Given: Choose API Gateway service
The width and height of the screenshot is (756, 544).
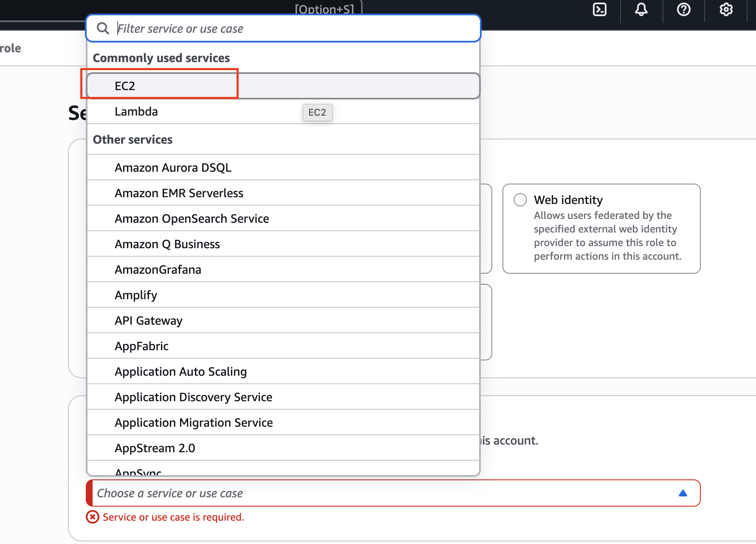Looking at the screenshot, I should pos(283,320).
